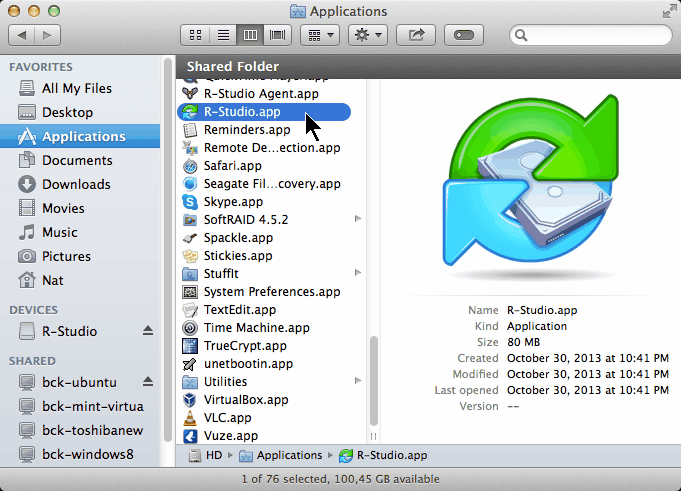Select VirtualBox.app icon

(x=190, y=400)
